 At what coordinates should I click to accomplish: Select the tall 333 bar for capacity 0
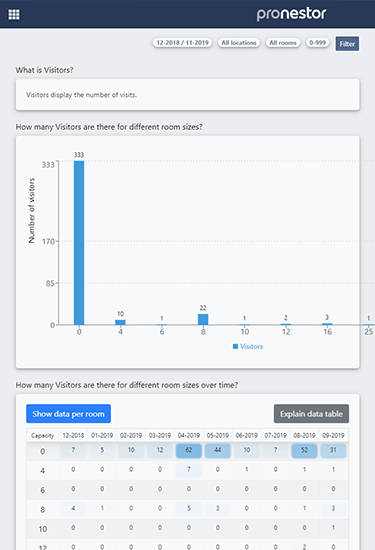click(x=79, y=243)
